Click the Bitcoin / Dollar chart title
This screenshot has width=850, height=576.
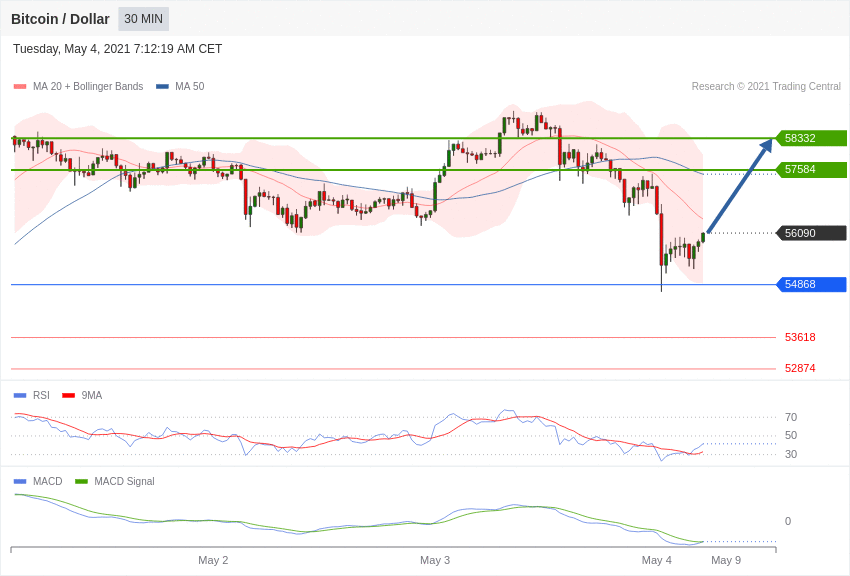pos(60,19)
